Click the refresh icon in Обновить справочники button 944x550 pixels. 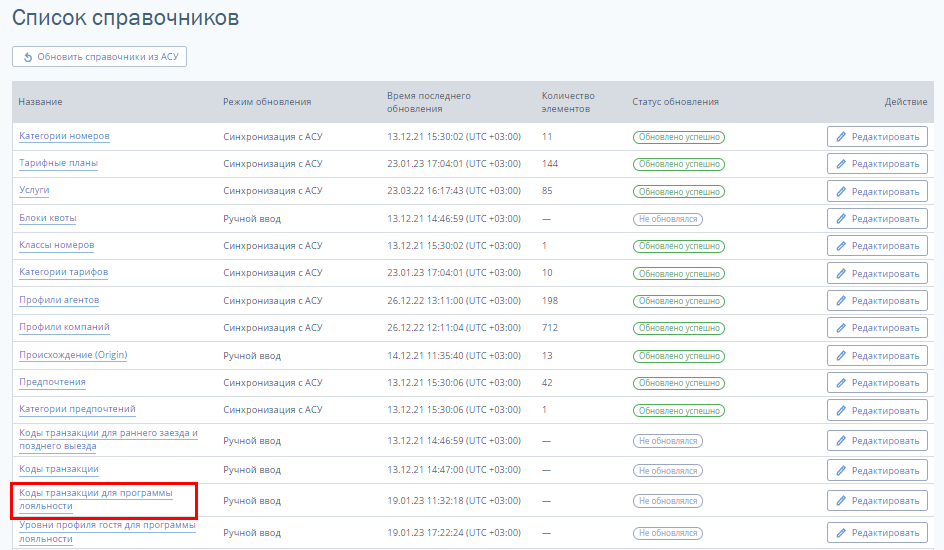pos(27,57)
